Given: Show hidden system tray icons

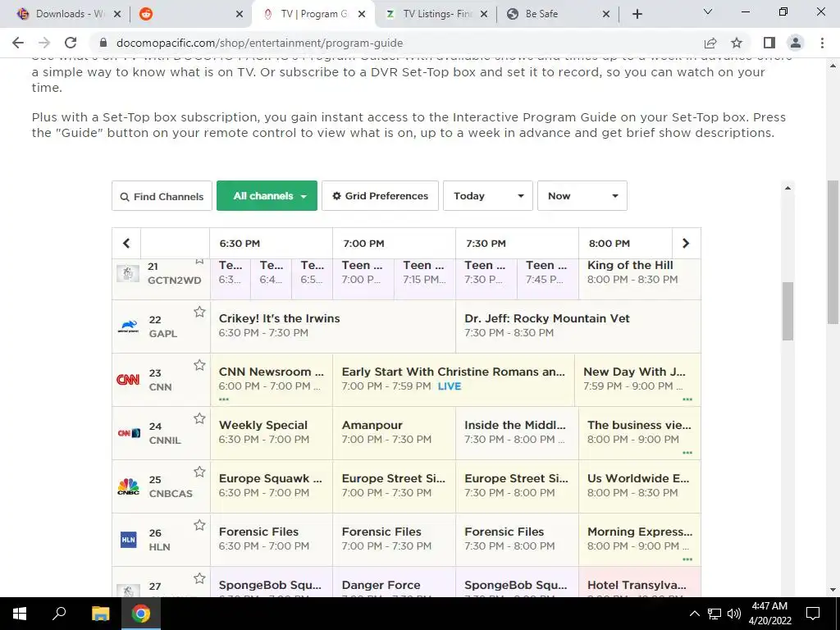Looking at the screenshot, I should click(694, 614).
